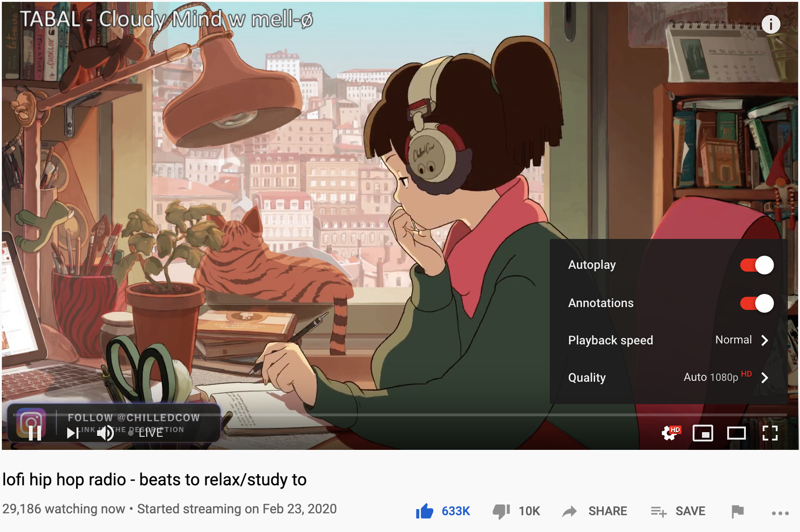Viewport: 800px width, 532px height.
Task: Switch to theater mode
Action: 737,433
